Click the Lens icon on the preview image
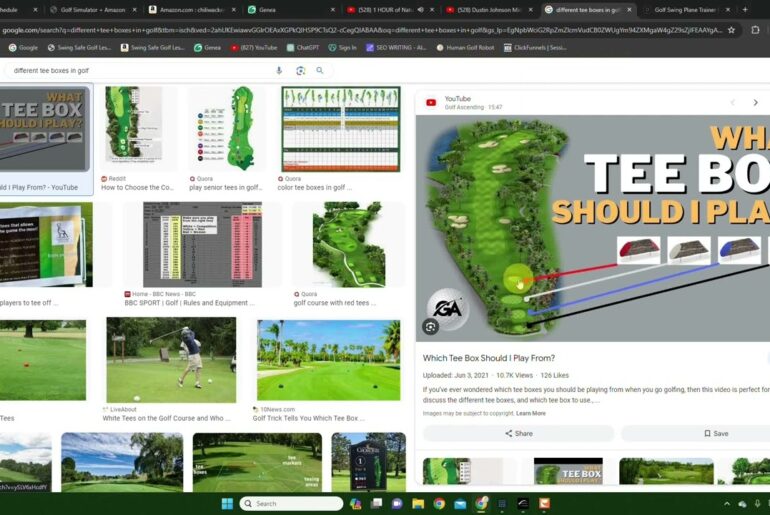770x515 pixels. point(431,326)
